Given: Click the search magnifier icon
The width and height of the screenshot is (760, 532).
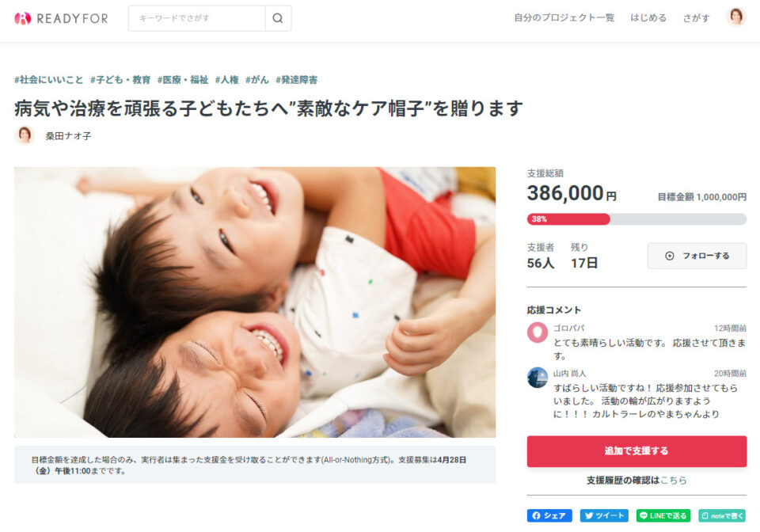Looking at the screenshot, I should (x=278, y=18).
